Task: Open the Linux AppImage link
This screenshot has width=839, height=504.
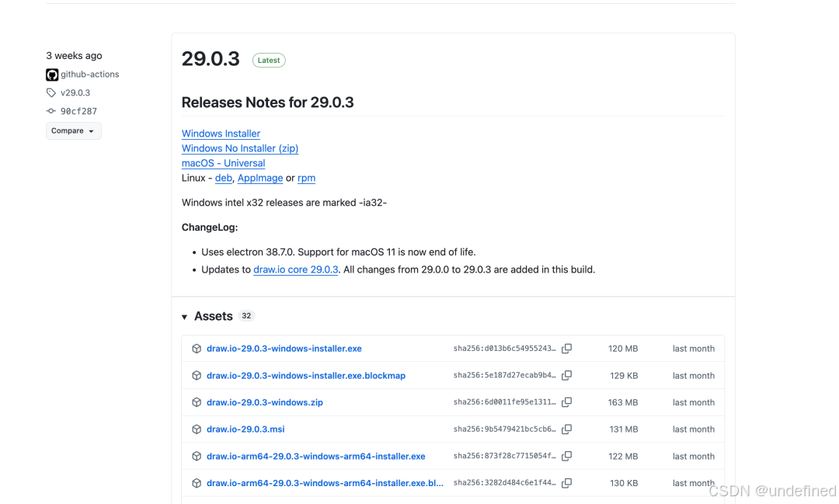Action: point(260,178)
